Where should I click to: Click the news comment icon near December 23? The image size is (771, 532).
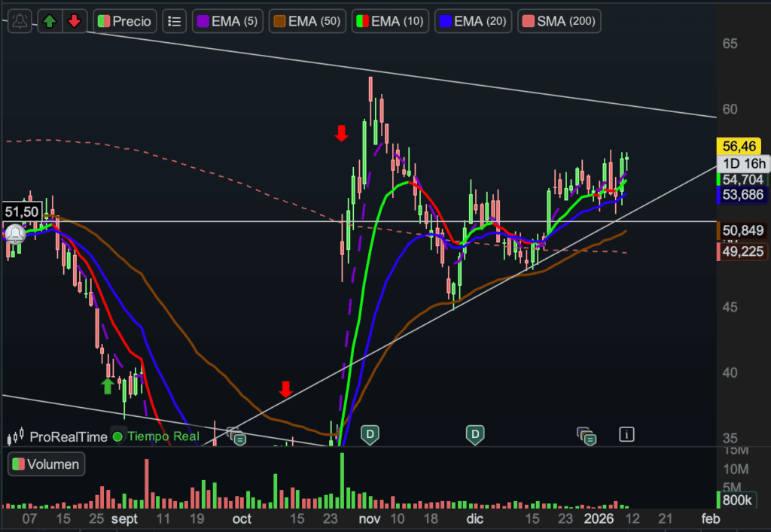[x=587, y=435]
